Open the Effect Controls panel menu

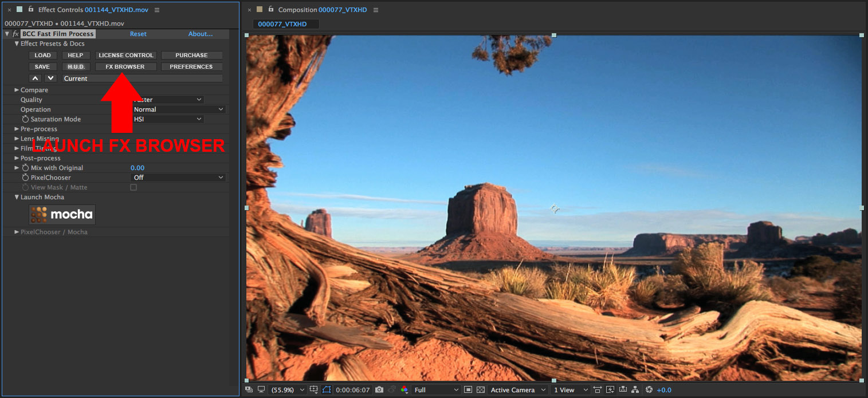157,10
